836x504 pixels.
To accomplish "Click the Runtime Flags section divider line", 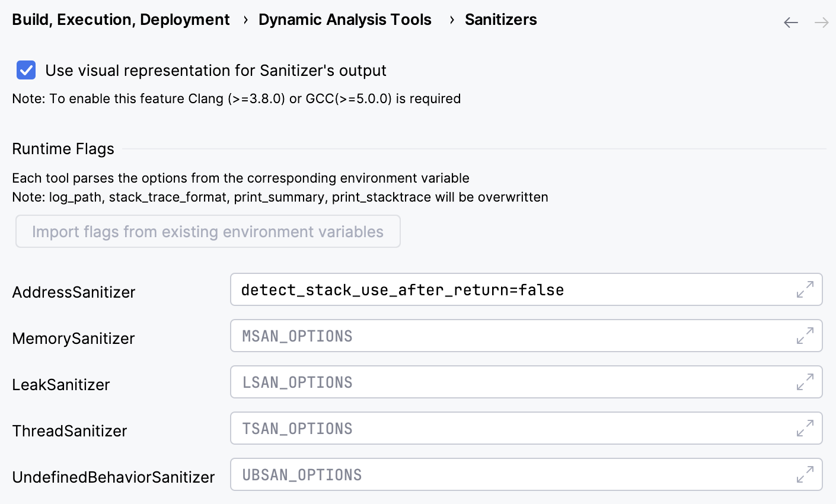I will coord(474,149).
